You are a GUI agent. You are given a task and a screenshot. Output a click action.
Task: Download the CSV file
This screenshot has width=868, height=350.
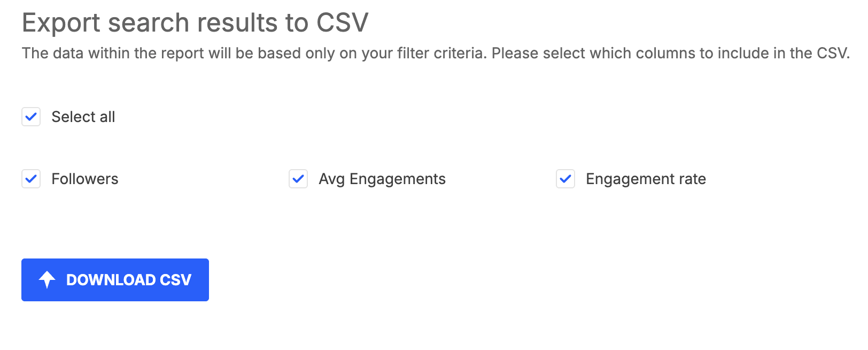click(x=115, y=280)
